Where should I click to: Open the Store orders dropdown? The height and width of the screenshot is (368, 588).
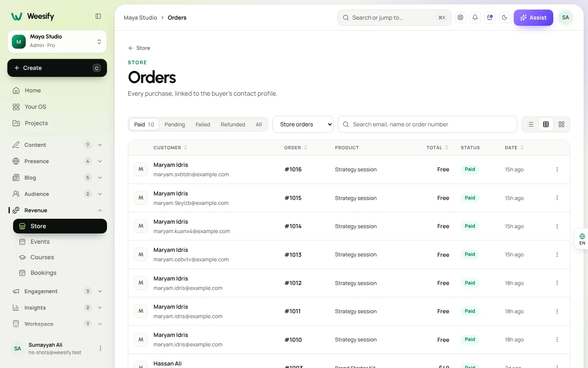(303, 124)
